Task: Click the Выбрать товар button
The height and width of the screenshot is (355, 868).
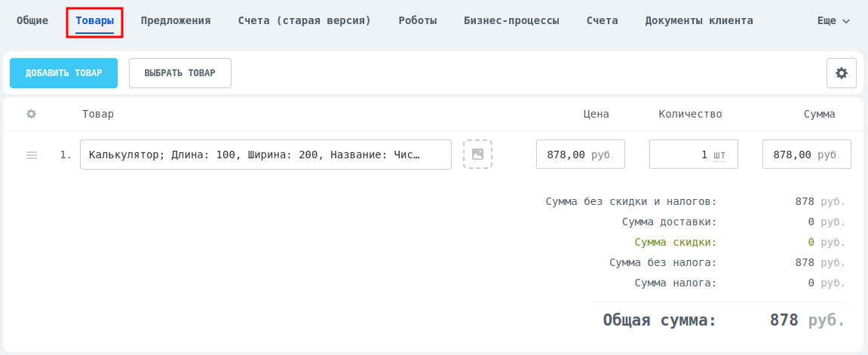Action: pyautogui.click(x=180, y=73)
